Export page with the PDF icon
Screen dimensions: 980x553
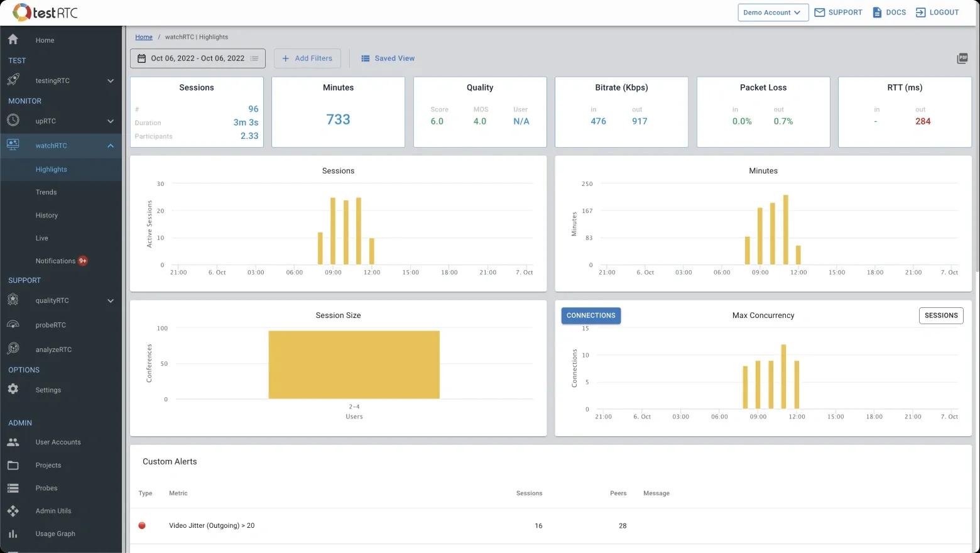[x=962, y=58]
